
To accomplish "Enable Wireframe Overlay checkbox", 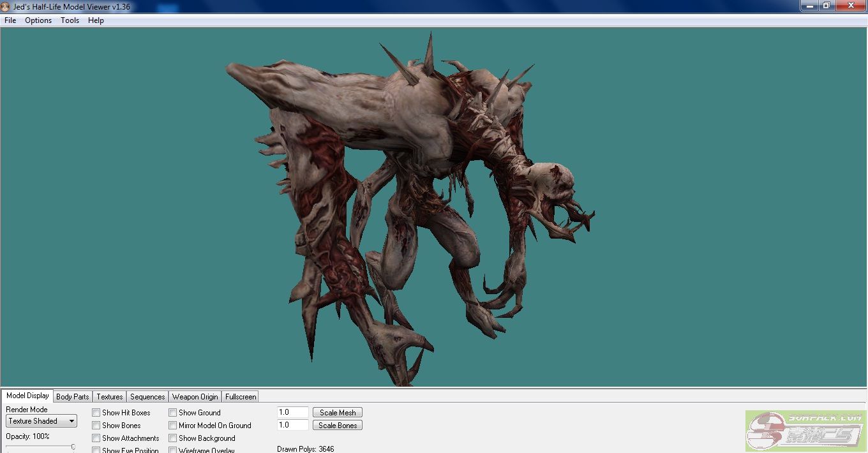I will tap(173, 450).
